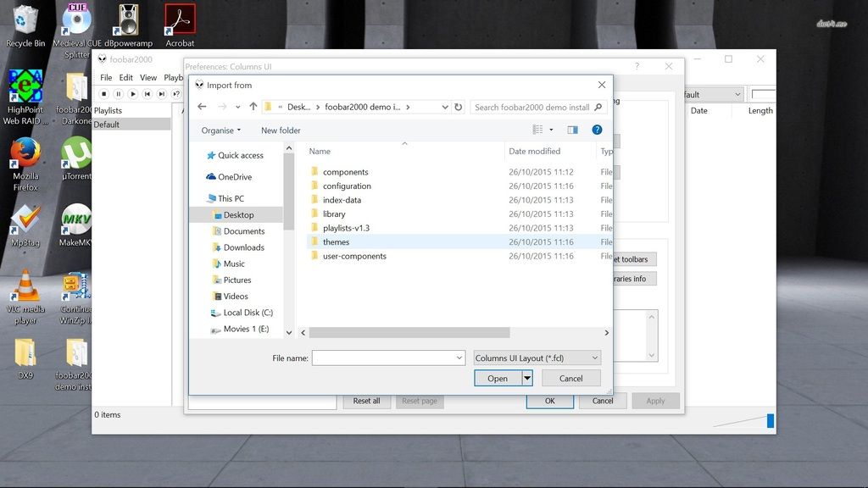Open Columns UI Layout file type dropdown
This screenshot has width=868, height=488.
(537, 358)
